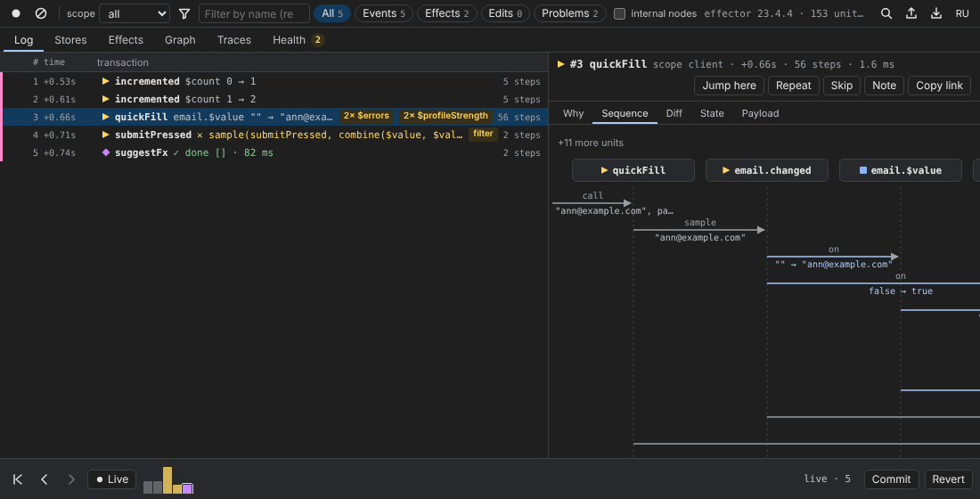Screen dimensions: 980x499
Task: Click the download/import icon
Action: pyautogui.click(x=936, y=13)
